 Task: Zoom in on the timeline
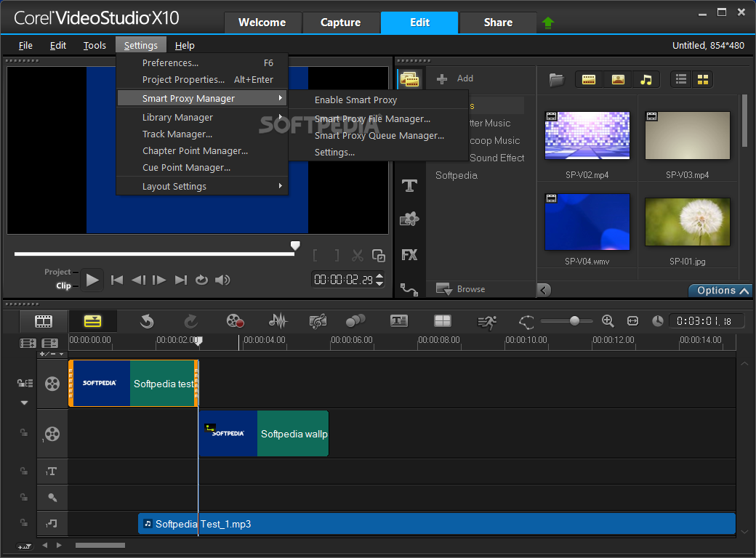[608, 321]
